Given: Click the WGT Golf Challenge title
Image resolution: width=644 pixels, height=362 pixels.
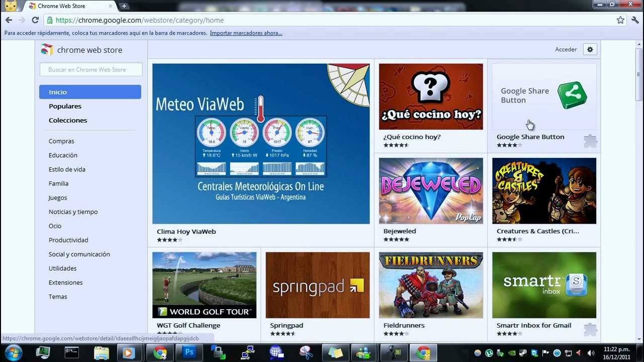Looking at the screenshot, I should 188,325.
